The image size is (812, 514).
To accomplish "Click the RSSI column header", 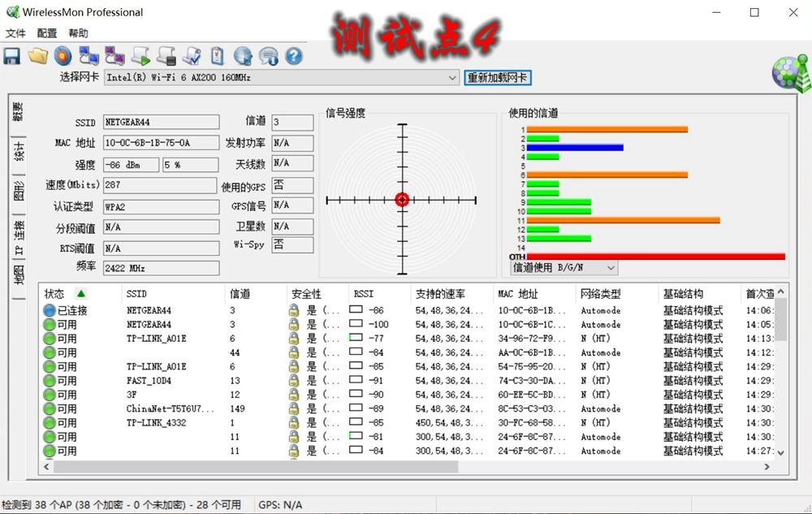I will 363,294.
